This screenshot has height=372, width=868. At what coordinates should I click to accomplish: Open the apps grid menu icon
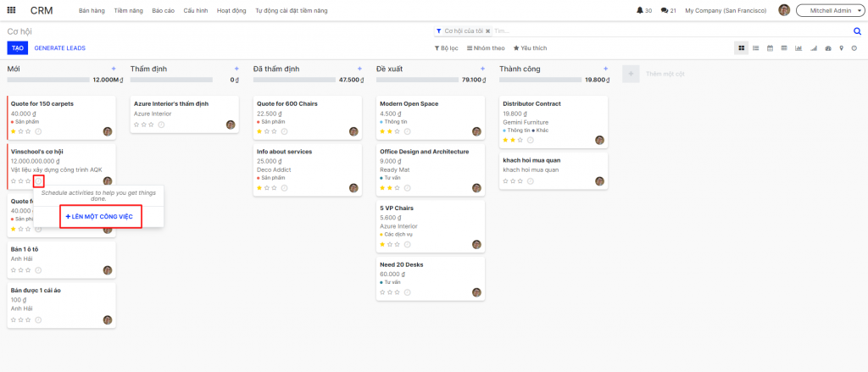(12, 10)
